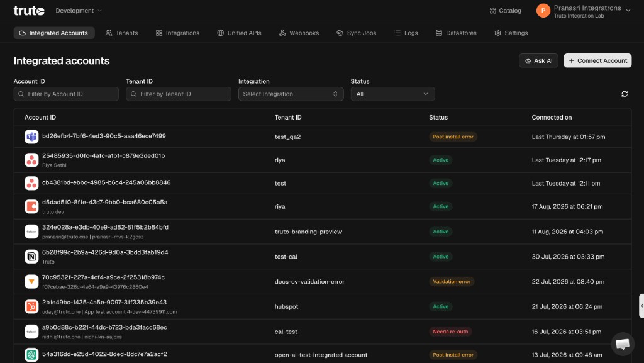Open the Status All dropdown
644x363 pixels.
click(x=392, y=94)
